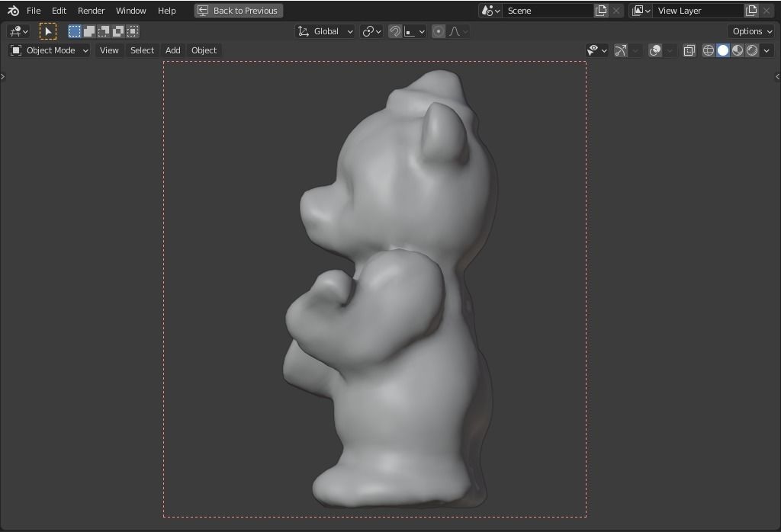
Task: Choose the Invert selection mode
Action: click(118, 31)
